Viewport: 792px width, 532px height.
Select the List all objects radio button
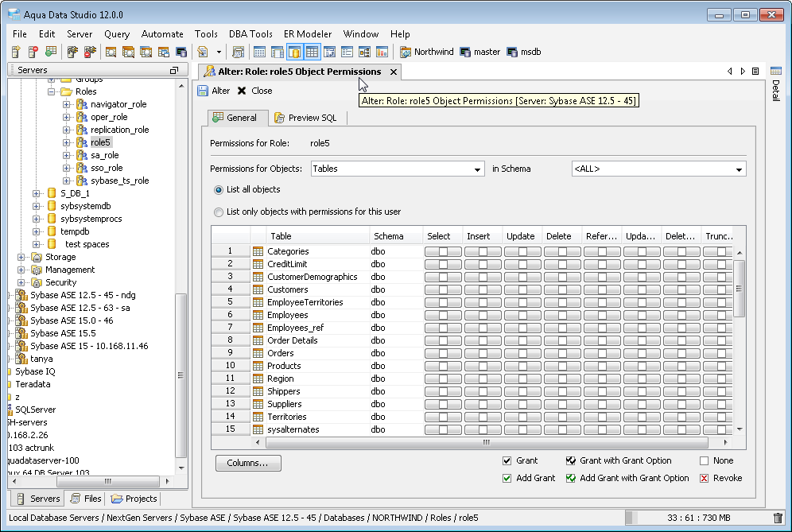pyautogui.click(x=219, y=190)
